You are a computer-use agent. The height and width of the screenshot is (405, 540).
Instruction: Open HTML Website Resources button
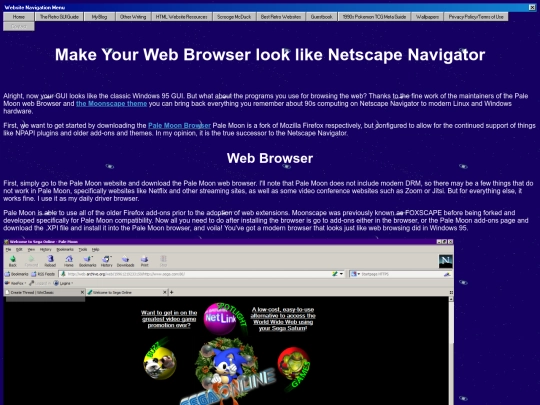tap(181, 17)
